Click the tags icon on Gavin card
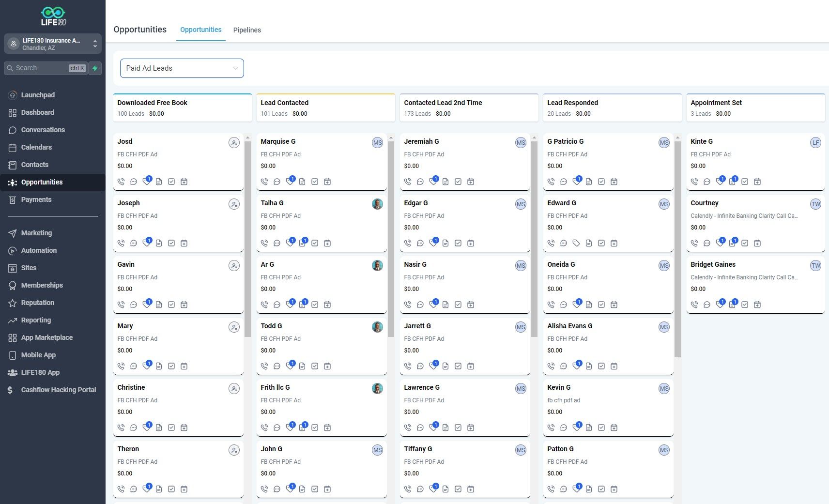 point(146,305)
